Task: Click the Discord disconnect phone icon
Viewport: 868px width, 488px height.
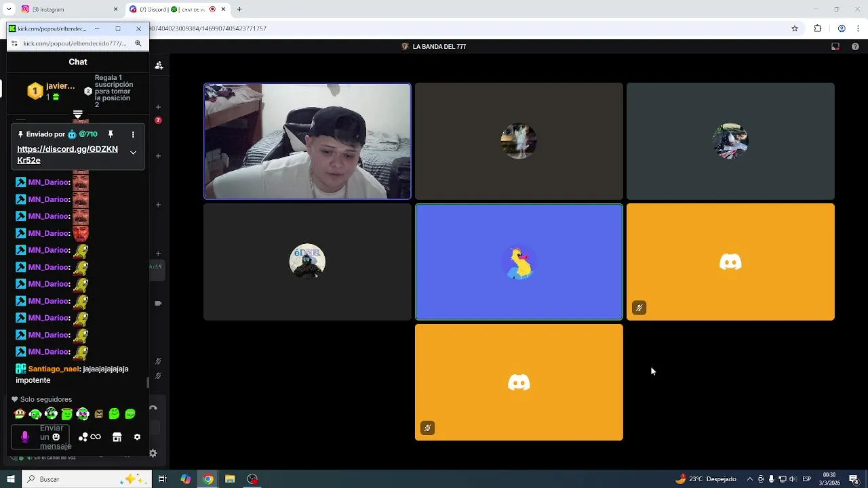Action: [x=153, y=408]
